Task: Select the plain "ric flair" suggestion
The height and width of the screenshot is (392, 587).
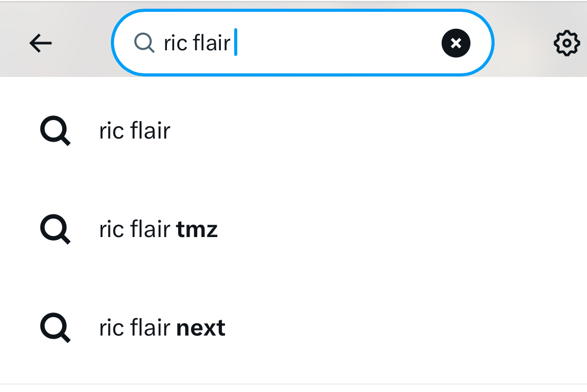Action: tap(135, 131)
